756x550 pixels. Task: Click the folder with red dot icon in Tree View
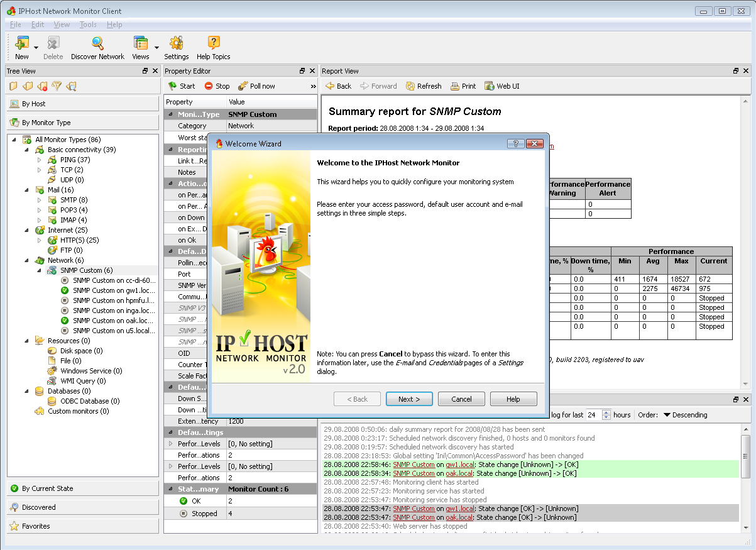42,86
